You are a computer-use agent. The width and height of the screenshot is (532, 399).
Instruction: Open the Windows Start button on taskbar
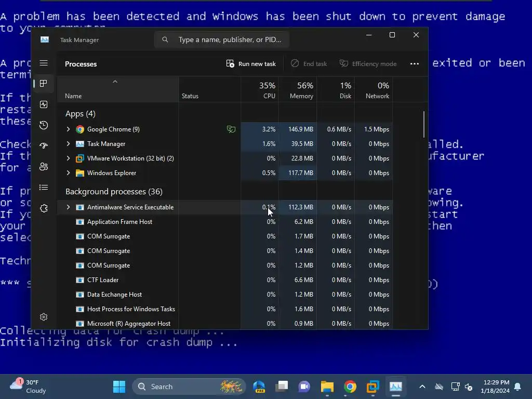(x=119, y=387)
